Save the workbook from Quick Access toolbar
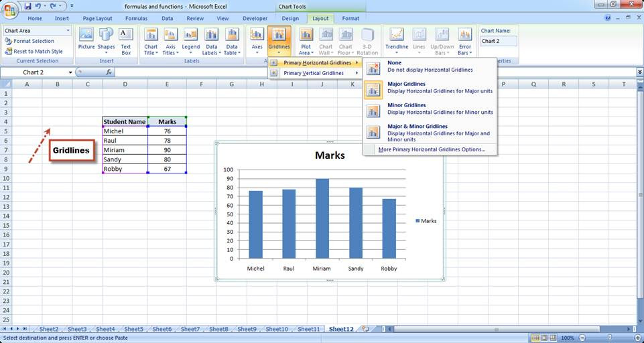 [x=27, y=6]
